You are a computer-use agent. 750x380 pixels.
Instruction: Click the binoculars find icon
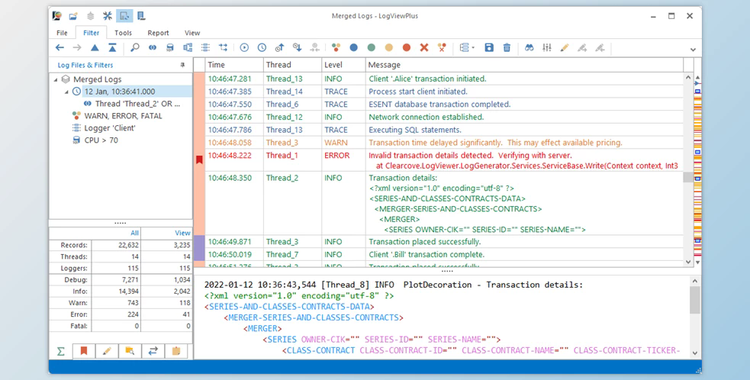529,47
